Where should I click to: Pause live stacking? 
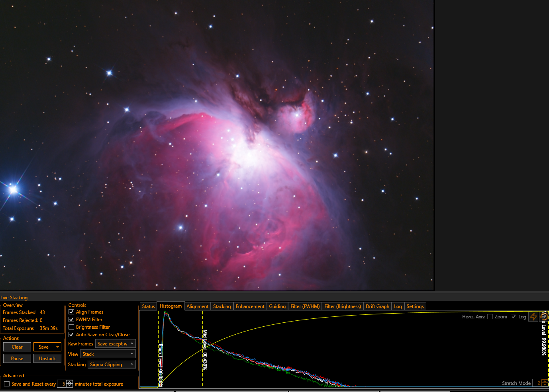click(17, 359)
